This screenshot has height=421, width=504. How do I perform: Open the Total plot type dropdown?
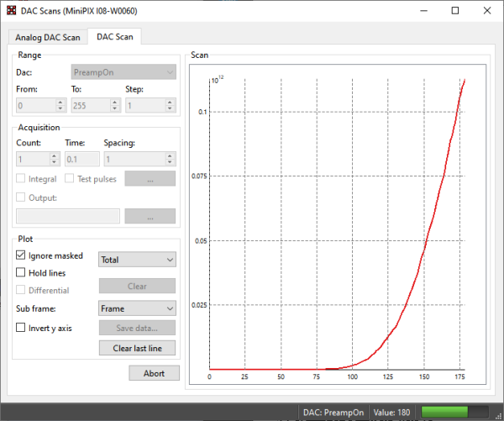tap(136, 260)
